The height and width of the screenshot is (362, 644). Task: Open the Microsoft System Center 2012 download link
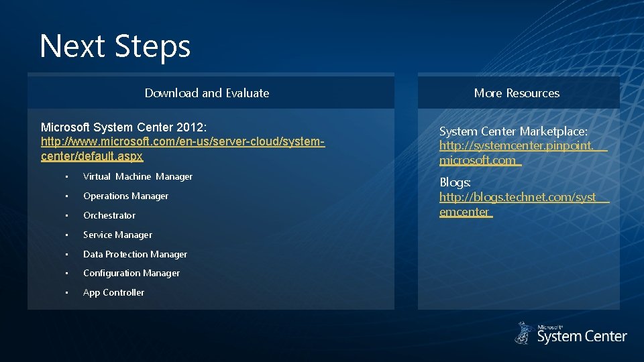[x=182, y=149]
